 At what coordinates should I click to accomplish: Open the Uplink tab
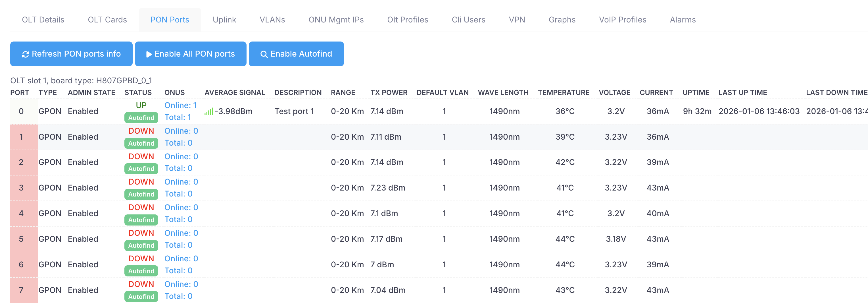[x=224, y=20]
